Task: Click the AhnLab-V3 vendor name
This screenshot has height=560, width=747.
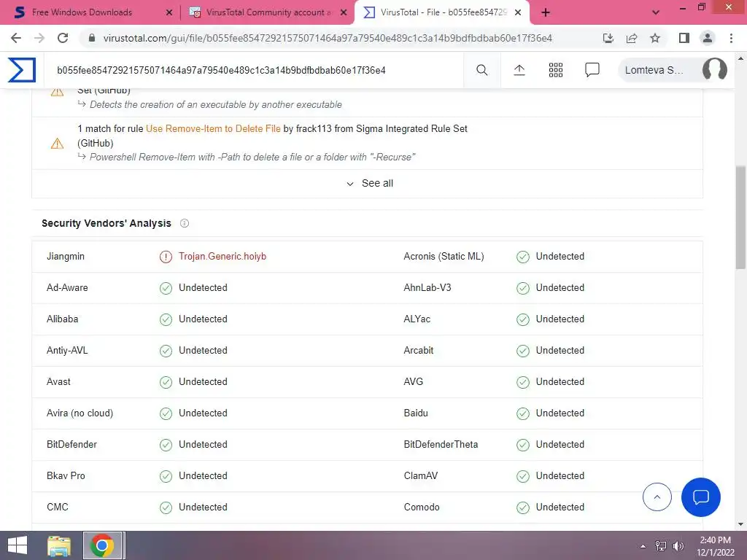Action: 427,287
